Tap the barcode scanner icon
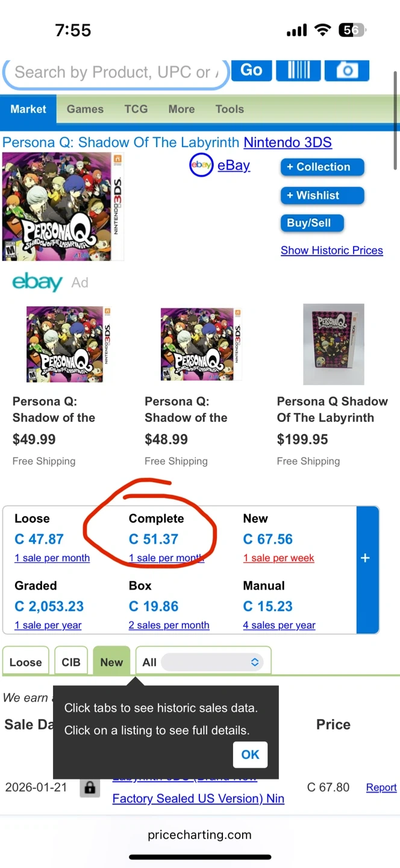This screenshot has height=868, width=400. point(299,71)
